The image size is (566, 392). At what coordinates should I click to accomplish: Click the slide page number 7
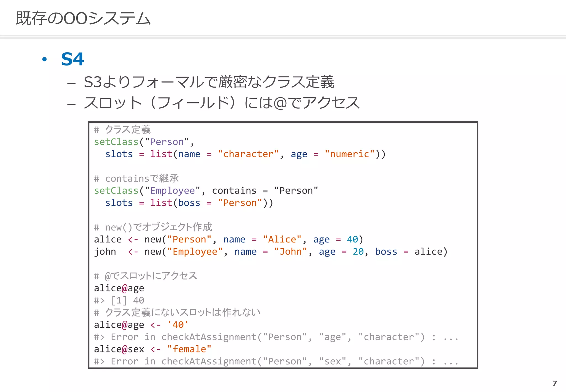(554, 383)
